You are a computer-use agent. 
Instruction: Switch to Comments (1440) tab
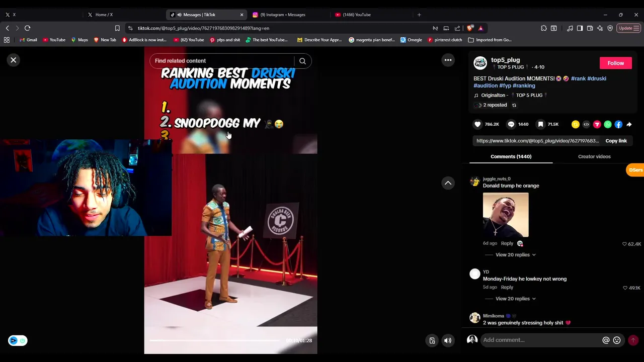pos(511,157)
